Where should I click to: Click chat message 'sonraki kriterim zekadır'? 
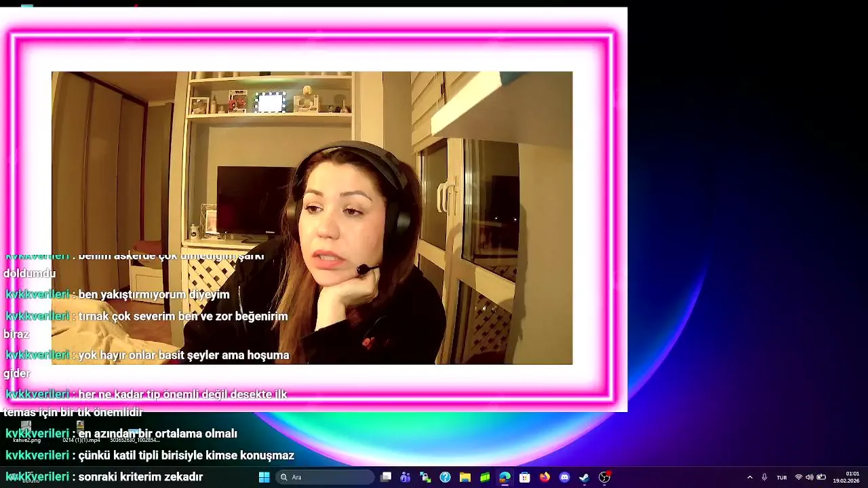point(140,476)
